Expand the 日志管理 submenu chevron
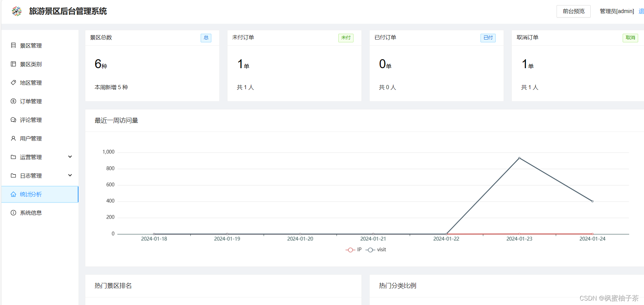Screen dimensions: 644x305 (x=70, y=175)
